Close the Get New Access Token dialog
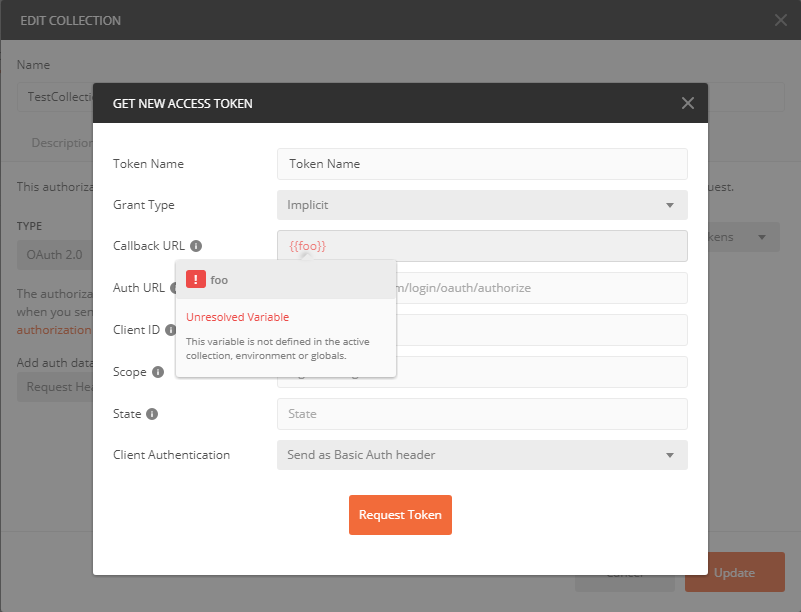The width and height of the screenshot is (801, 612). pos(687,103)
